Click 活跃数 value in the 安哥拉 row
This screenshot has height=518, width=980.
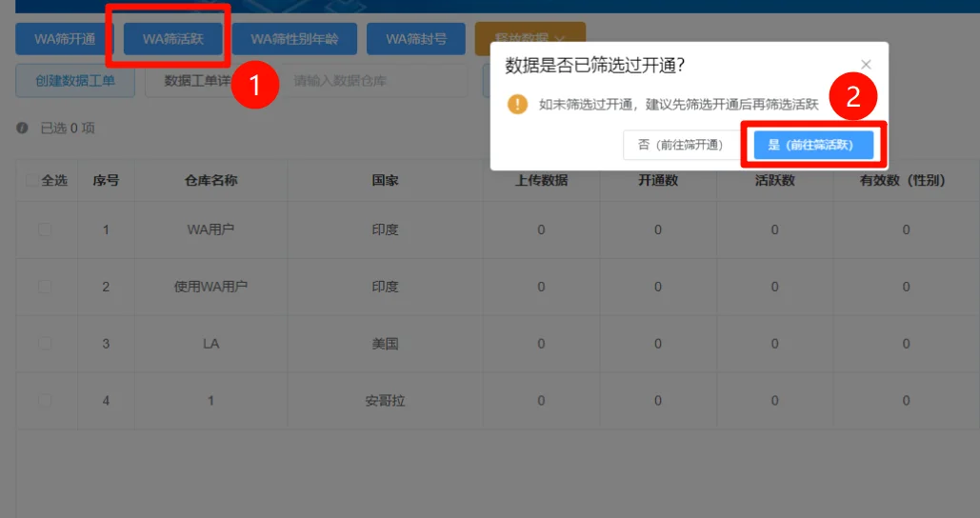[x=775, y=401]
